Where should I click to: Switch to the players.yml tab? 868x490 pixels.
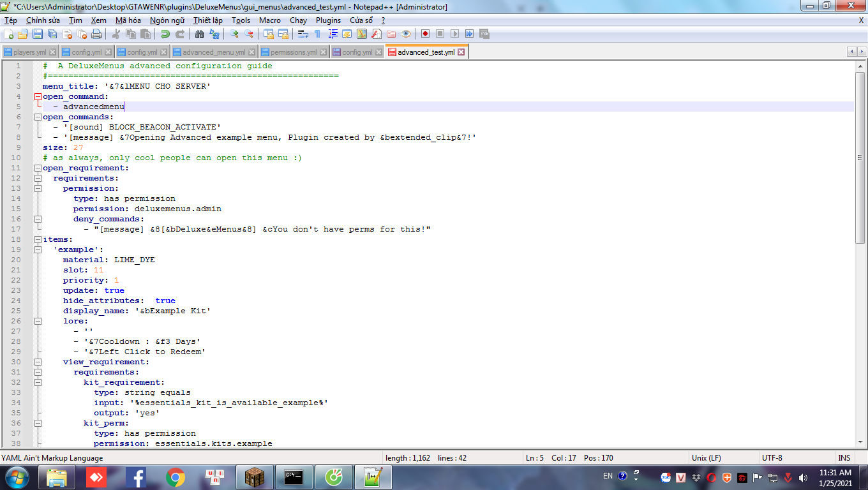pyautogui.click(x=29, y=52)
